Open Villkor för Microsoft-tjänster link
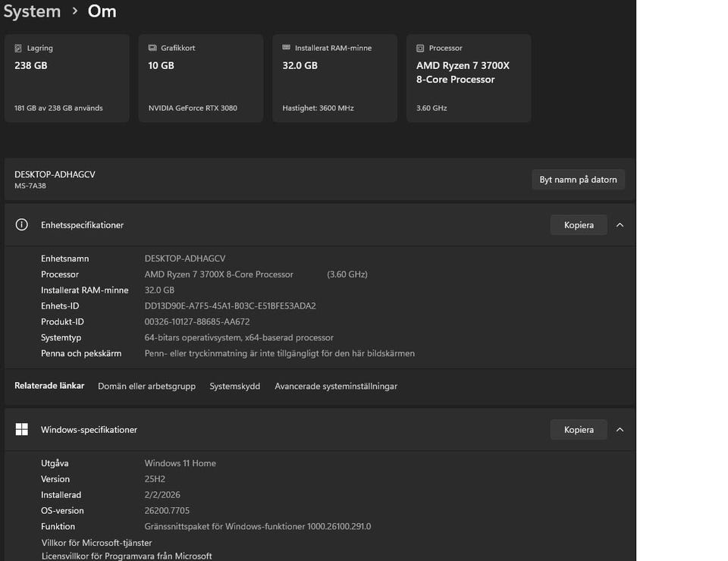728x561 pixels. tap(96, 543)
